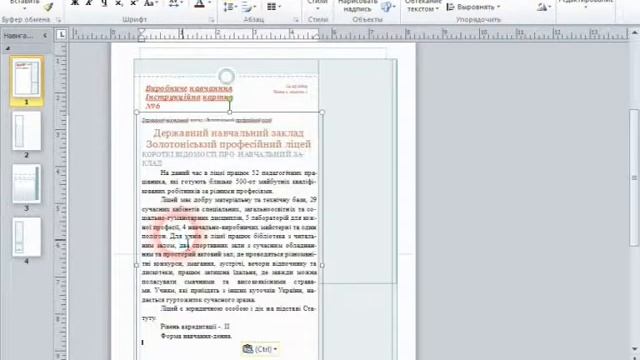
Task: Open line spacing options
Action: click(x=230, y=7)
